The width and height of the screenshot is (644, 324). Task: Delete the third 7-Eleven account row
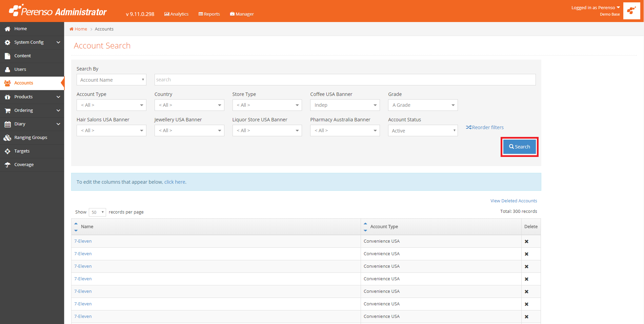click(x=526, y=267)
